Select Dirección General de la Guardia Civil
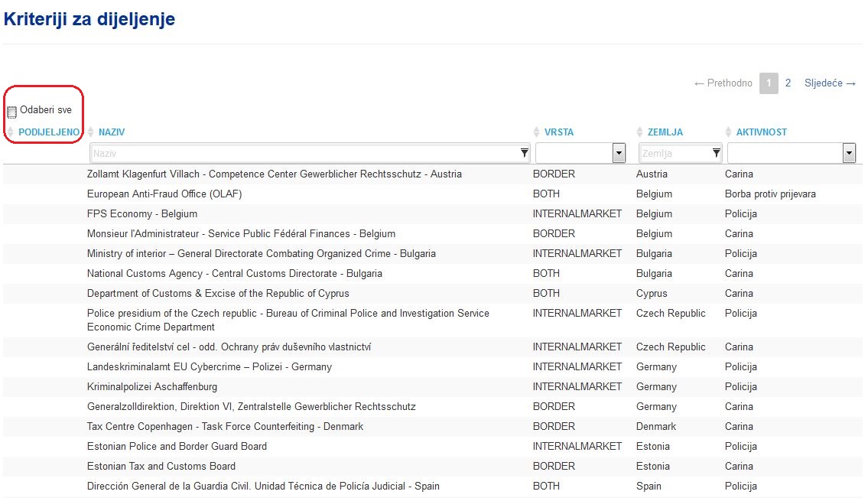The height and width of the screenshot is (498, 868). pyautogui.click(x=263, y=487)
